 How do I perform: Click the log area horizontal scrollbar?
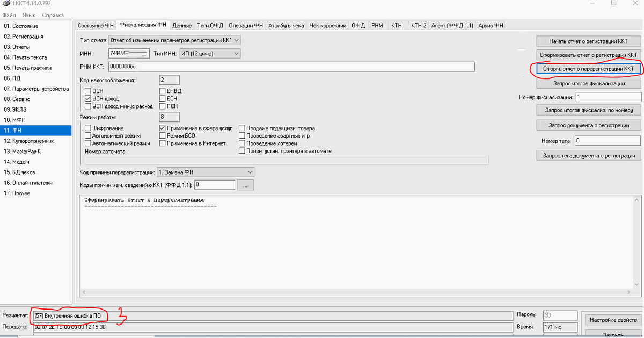[357, 293]
